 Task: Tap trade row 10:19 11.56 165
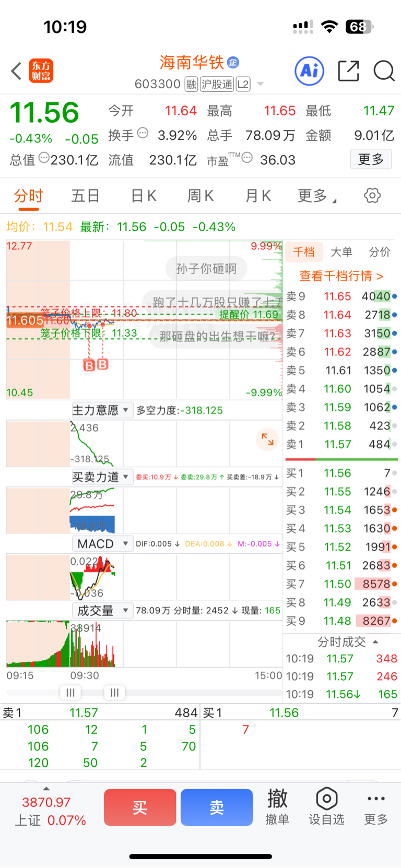[342, 694]
